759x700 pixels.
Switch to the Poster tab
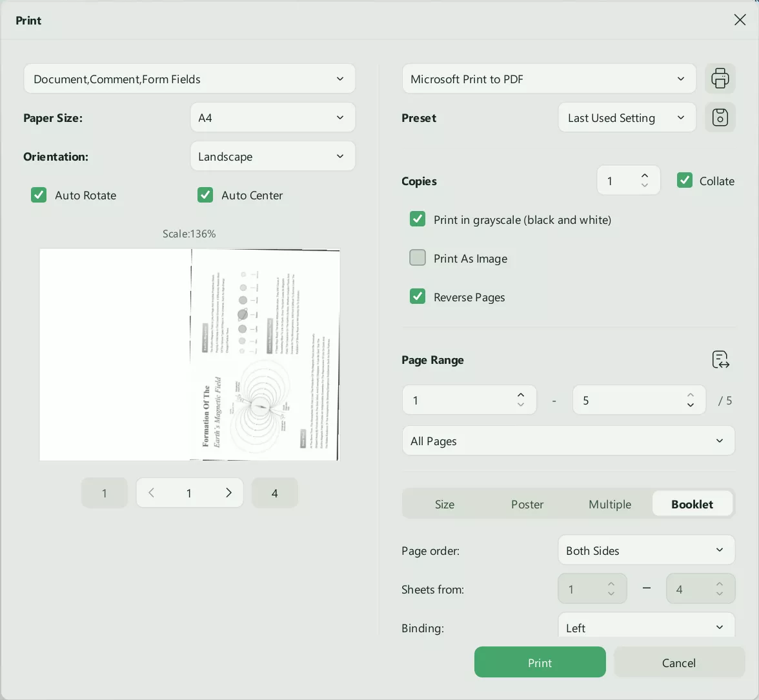(x=527, y=504)
